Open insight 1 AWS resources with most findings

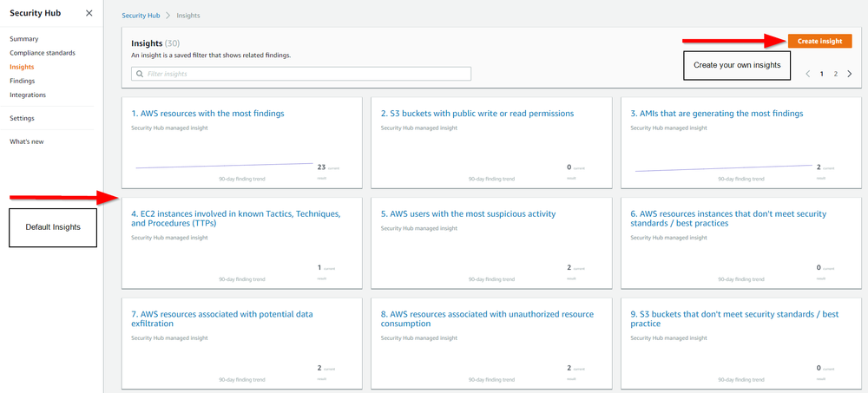pyautogui.click(x=207, y=114)
